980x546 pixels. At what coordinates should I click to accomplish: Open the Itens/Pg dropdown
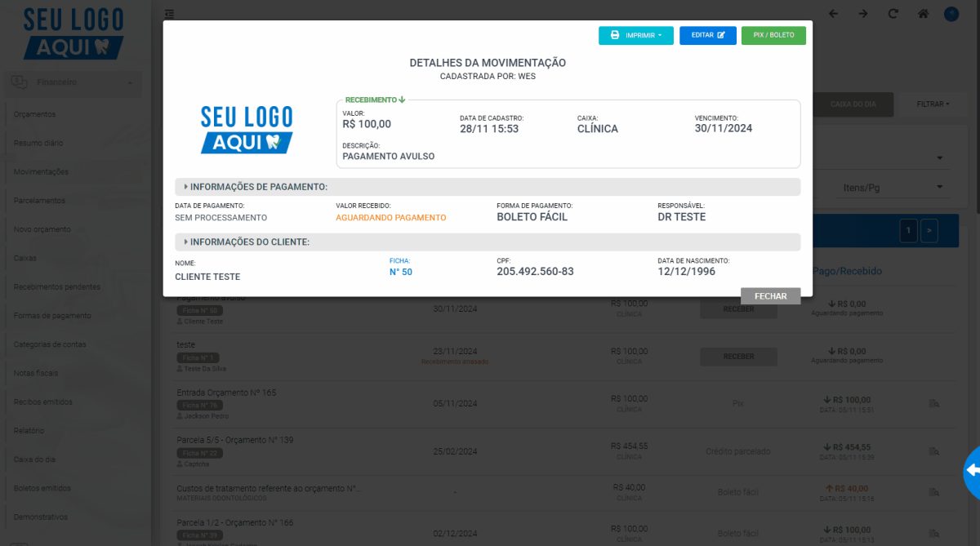tap(893, 188)
